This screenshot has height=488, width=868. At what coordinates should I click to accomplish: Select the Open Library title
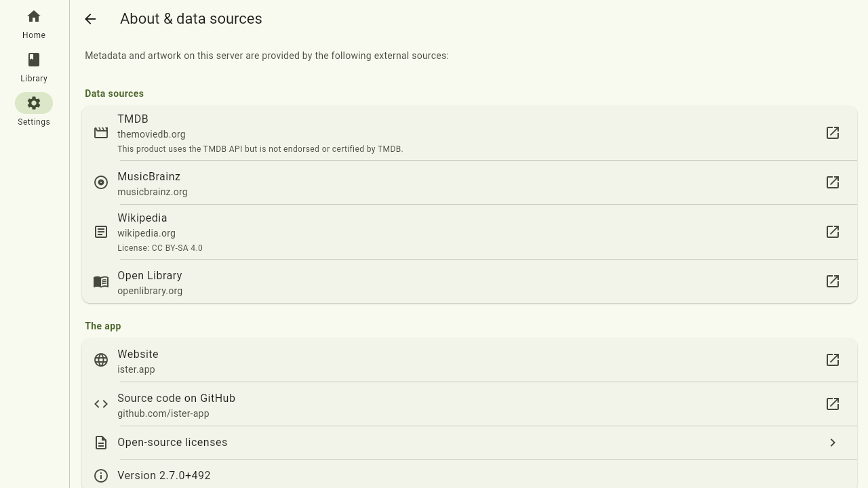(150, 276)
